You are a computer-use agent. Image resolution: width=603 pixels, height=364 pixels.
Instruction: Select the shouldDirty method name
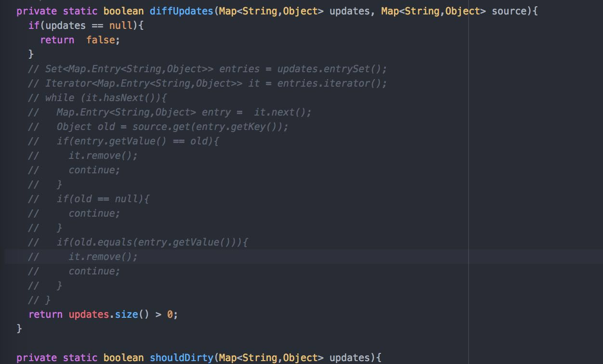click(182, 358)
